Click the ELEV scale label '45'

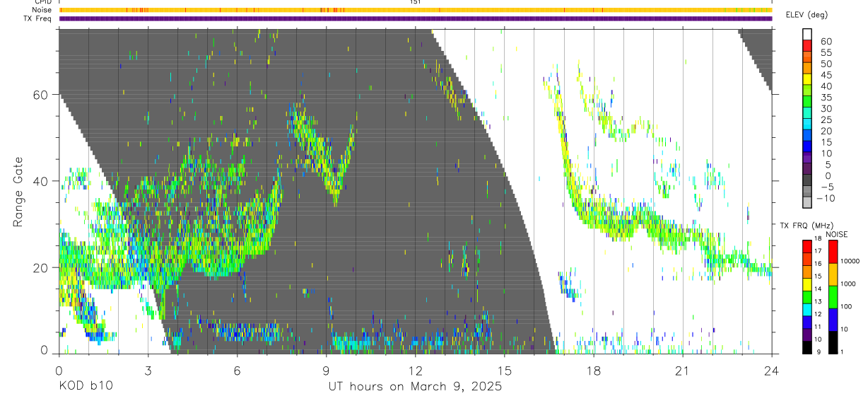(x=825, y=75)
